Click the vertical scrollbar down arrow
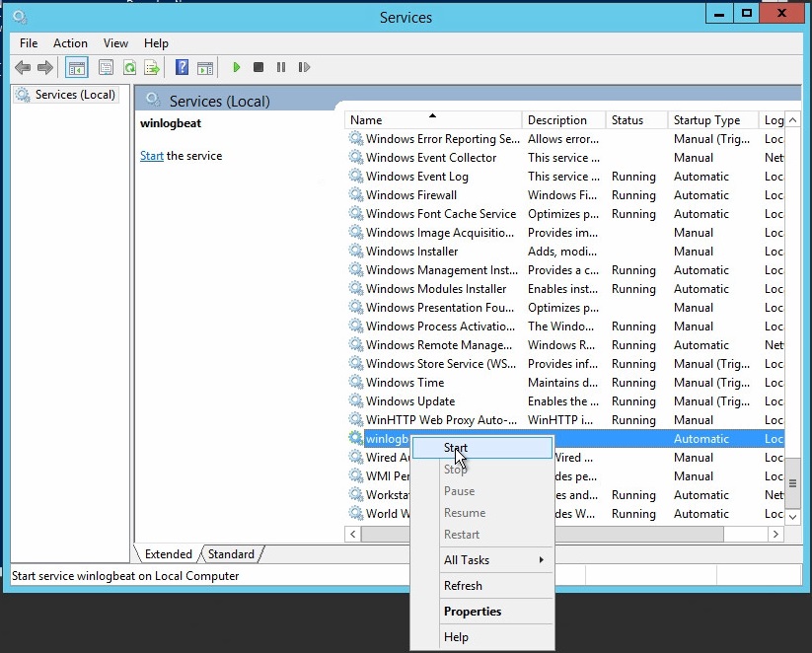Viewport: 812px width, 653px height. [x=793, y=516]
